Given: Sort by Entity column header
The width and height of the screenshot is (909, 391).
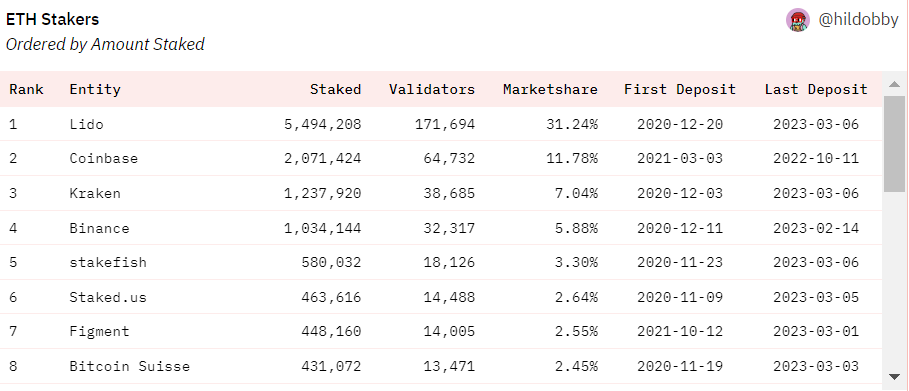Looking at the screenshot, I should (x=95, y=89).
